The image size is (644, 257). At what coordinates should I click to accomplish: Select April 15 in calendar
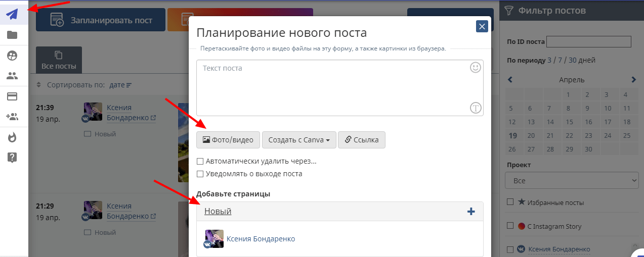click(569, 122)
